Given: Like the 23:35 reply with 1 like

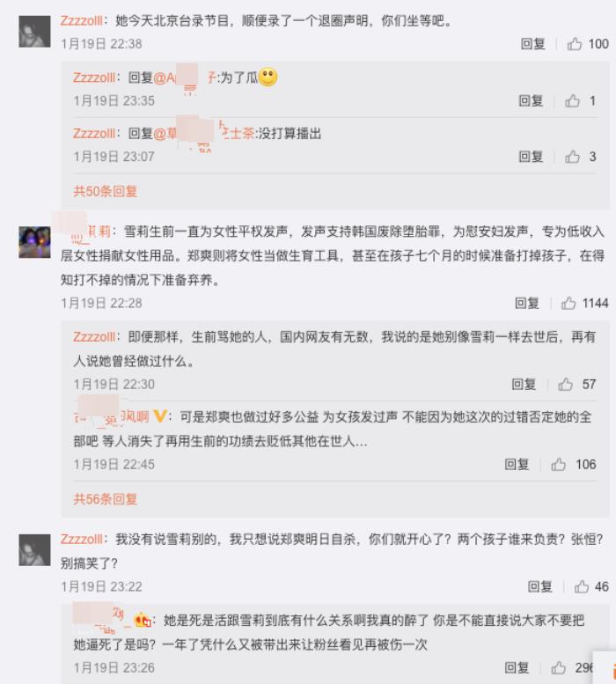Looking at the screenshot, I should [572, 100].
